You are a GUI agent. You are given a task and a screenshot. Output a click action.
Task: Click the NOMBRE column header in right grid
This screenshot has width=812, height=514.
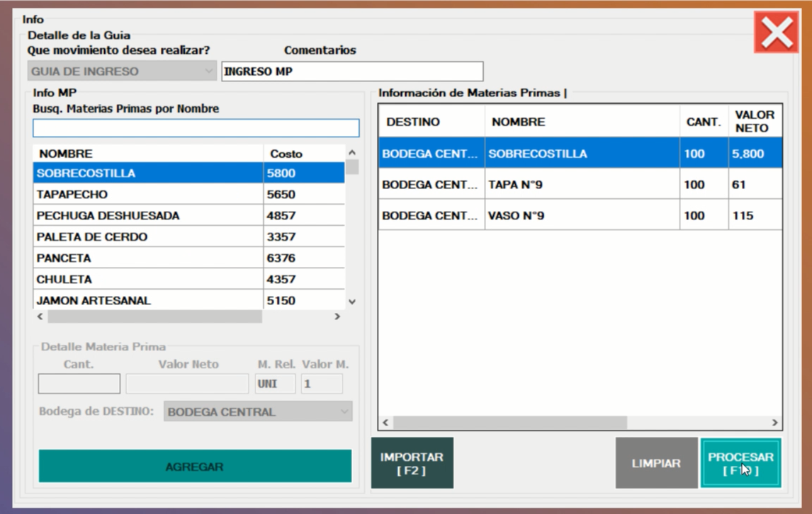pyautogui.click(x=581, y=122)
